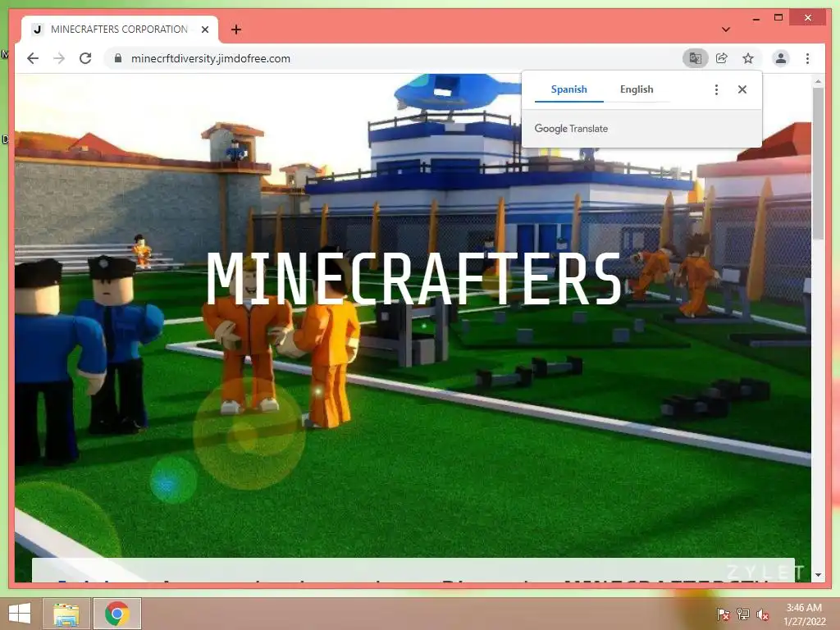The width and height of the screenshot is (840, 630).
Task: Open translate options three-dot menu
Action: coord(716,89)
